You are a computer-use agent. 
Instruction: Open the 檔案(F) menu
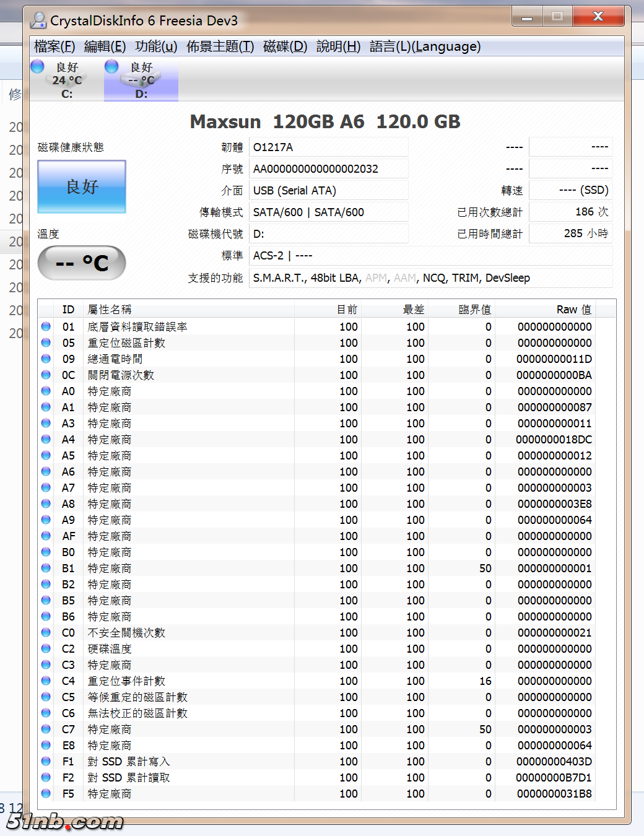[x=54, y=46]
